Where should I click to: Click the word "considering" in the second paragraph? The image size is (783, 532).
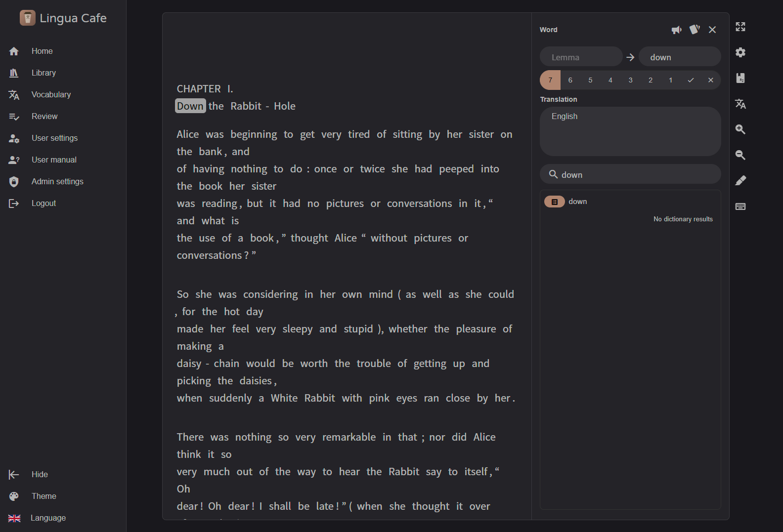(270, 294)
